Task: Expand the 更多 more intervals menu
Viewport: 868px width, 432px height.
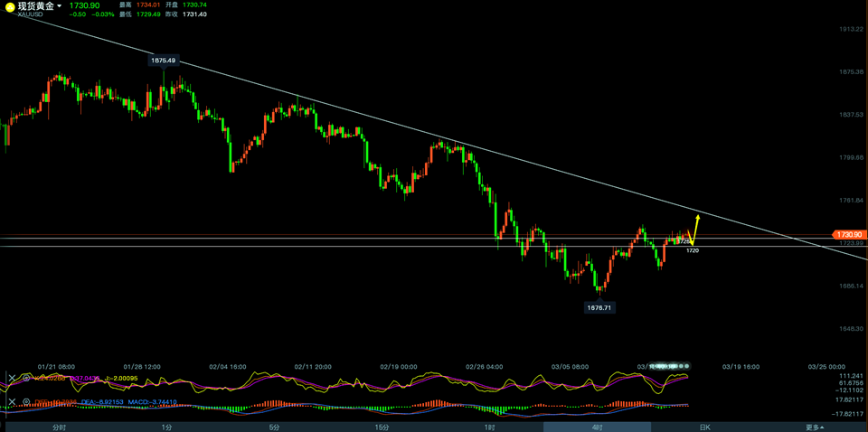Action: [x=813, y=427]
